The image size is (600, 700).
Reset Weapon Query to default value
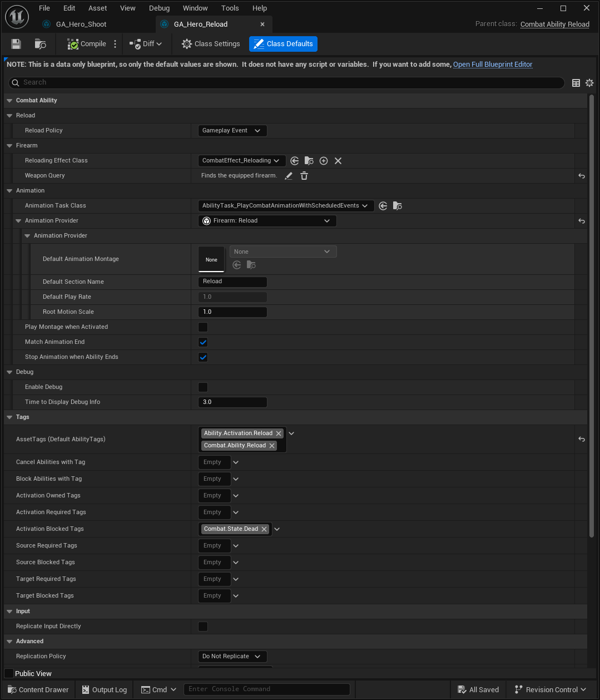tap(582, 176)
